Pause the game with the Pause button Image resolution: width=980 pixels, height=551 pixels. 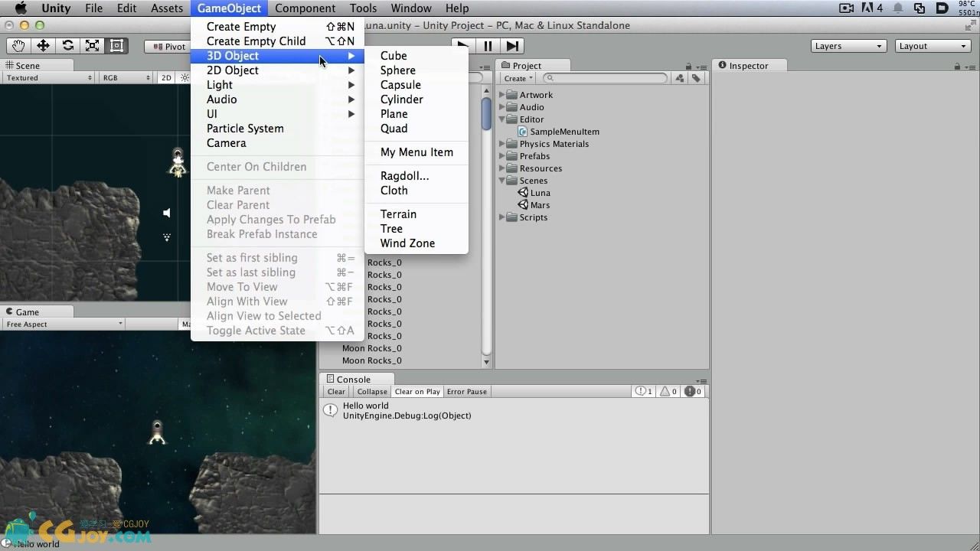click(x=488, y=46)
